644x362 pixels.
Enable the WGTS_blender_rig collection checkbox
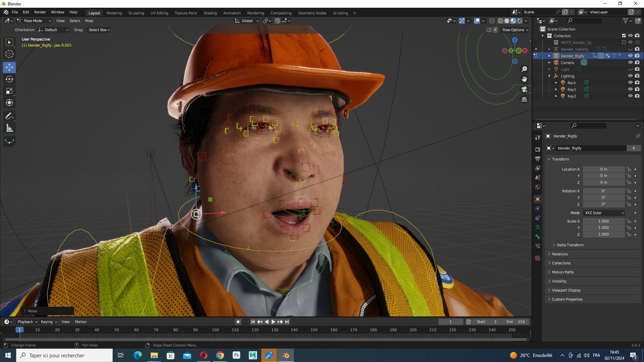(624, 43)
